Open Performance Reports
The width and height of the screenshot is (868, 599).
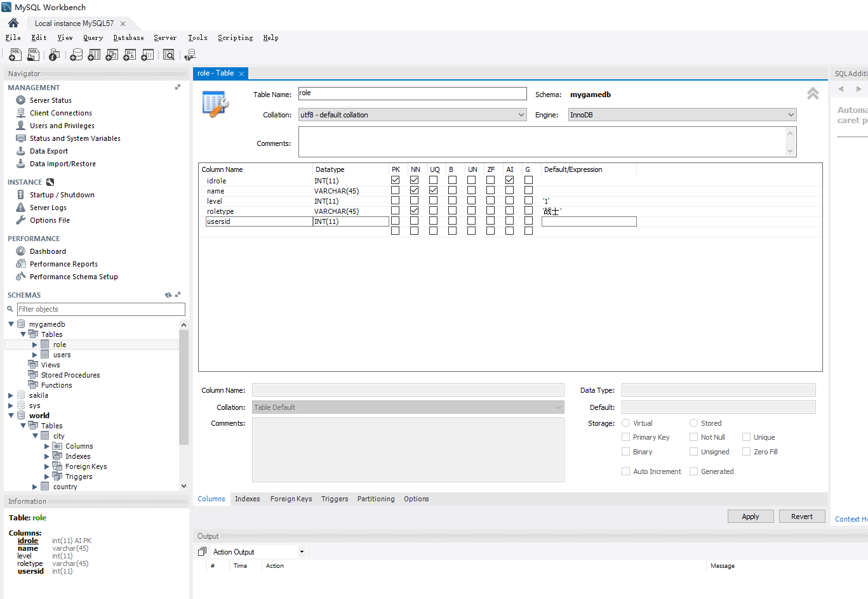63,264
